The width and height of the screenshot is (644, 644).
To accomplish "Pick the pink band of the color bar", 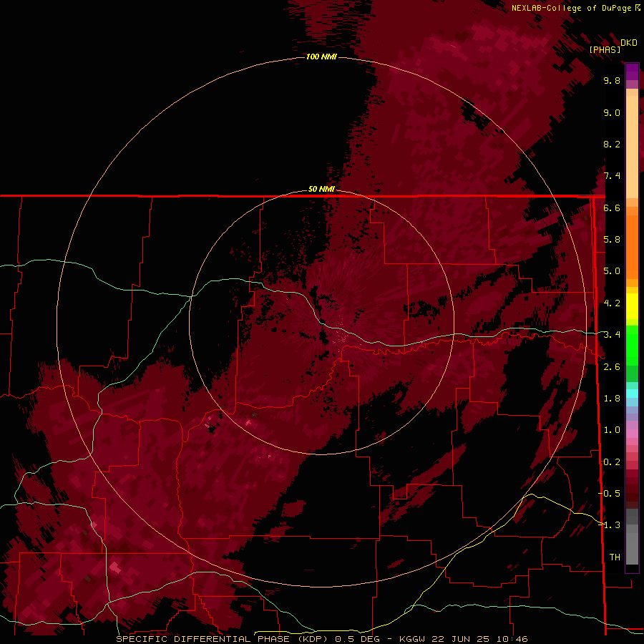I will point(632,434).
